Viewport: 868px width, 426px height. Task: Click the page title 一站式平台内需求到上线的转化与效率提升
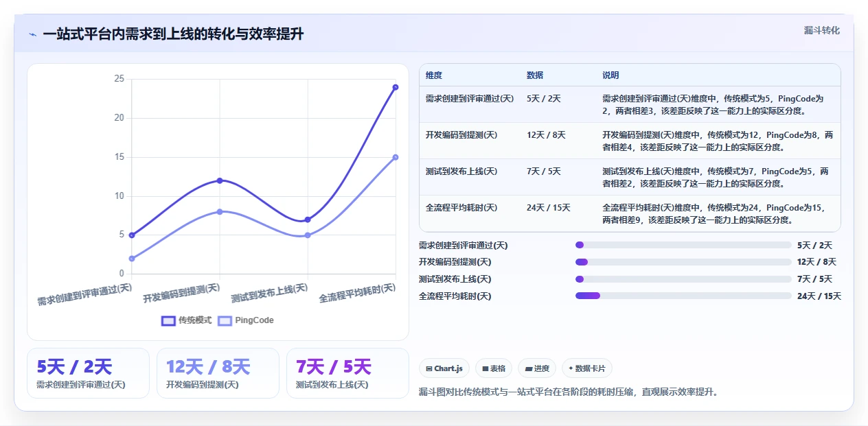173,34
